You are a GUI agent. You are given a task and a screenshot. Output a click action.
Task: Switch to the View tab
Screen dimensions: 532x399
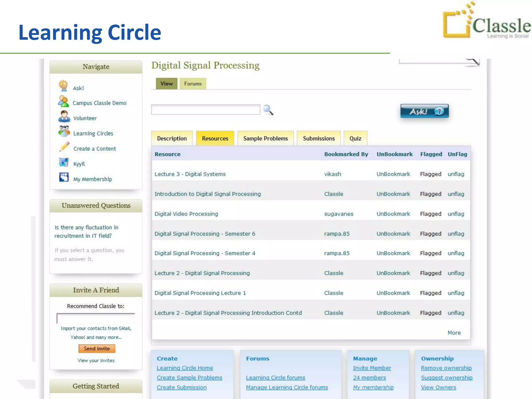[167, 84]
